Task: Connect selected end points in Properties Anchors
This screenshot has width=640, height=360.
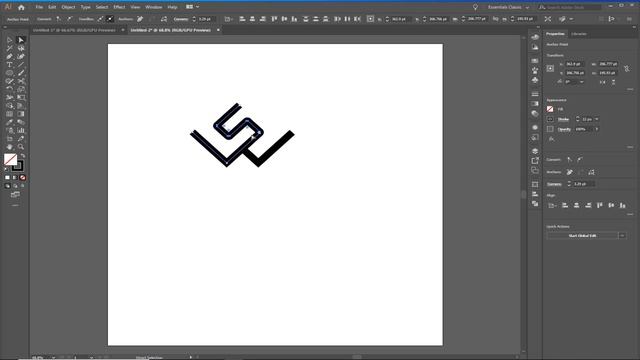Action: pyautogui.click(x=581, y=172)
